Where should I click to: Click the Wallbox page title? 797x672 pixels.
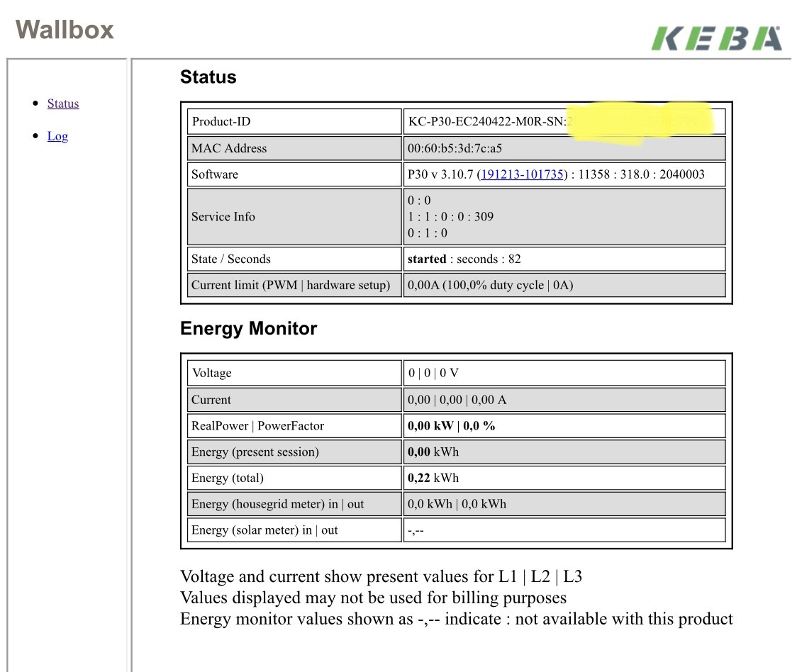[65, 30]
